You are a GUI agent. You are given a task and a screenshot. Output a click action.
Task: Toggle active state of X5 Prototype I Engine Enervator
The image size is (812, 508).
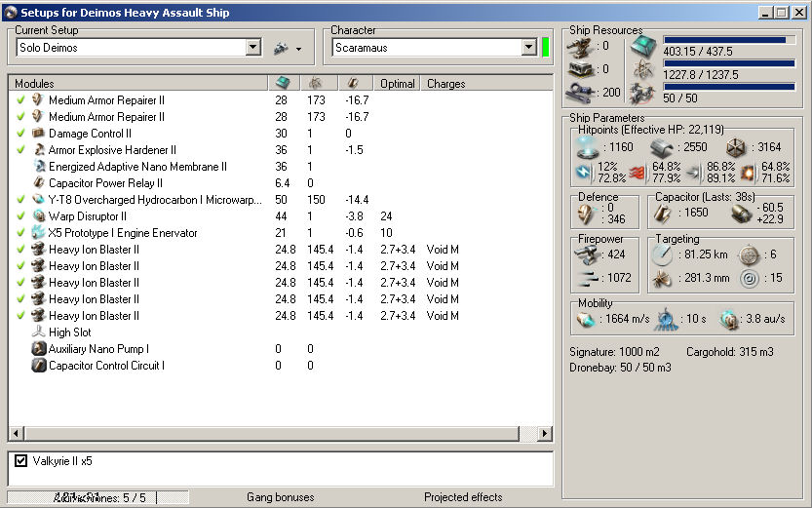click(x=20, y=233)
